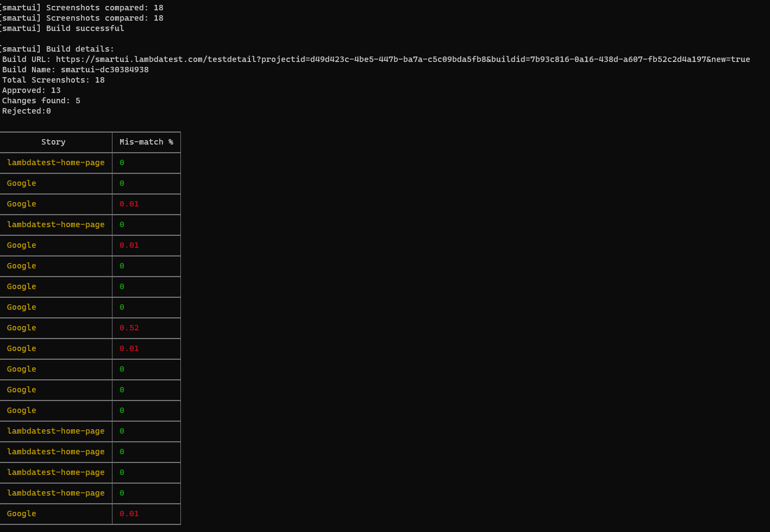Screen dimensions: 770x532
Task: Click the first Screenshots compared: 18 line
Action: pos(82,8)
